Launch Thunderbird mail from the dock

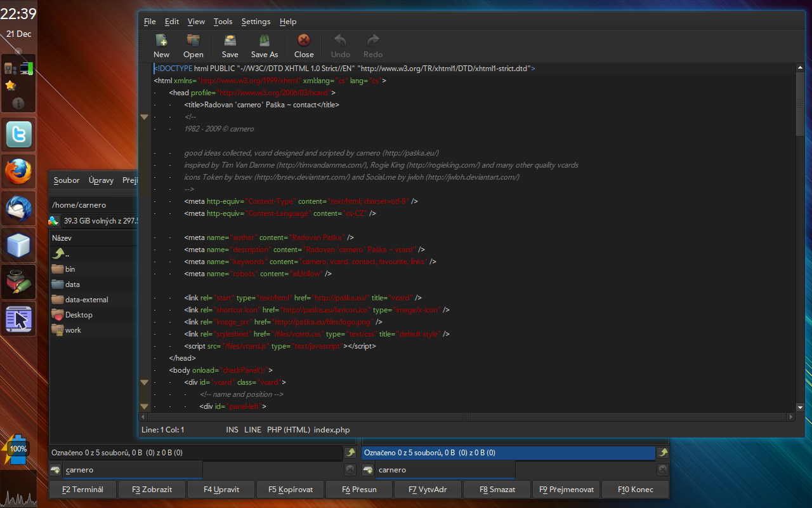[x=18, y=208]
